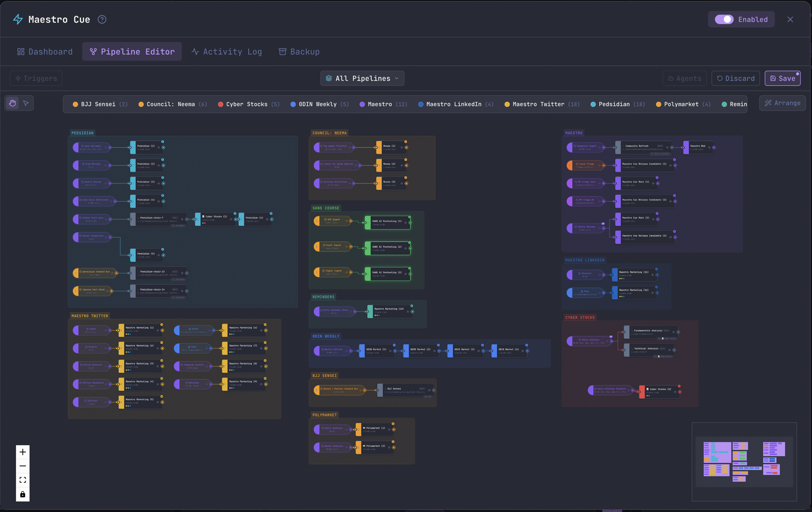Image resolution: width=812 pixels, height=512 pixels.
Task: Open gear icon on Pedsidian (4) node
Action: 159,201
